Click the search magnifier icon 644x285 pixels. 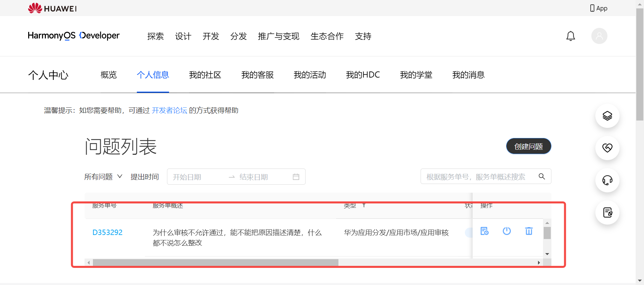542,176
